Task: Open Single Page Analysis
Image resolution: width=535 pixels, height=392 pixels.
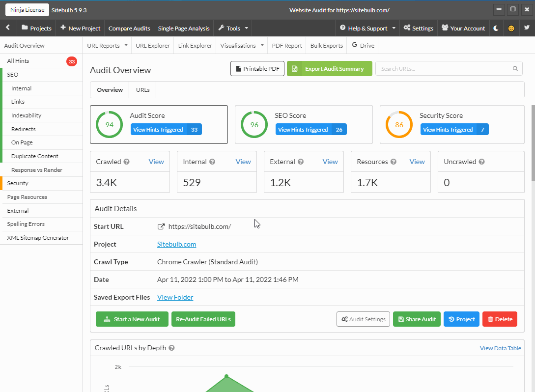Action: point(184,28)
